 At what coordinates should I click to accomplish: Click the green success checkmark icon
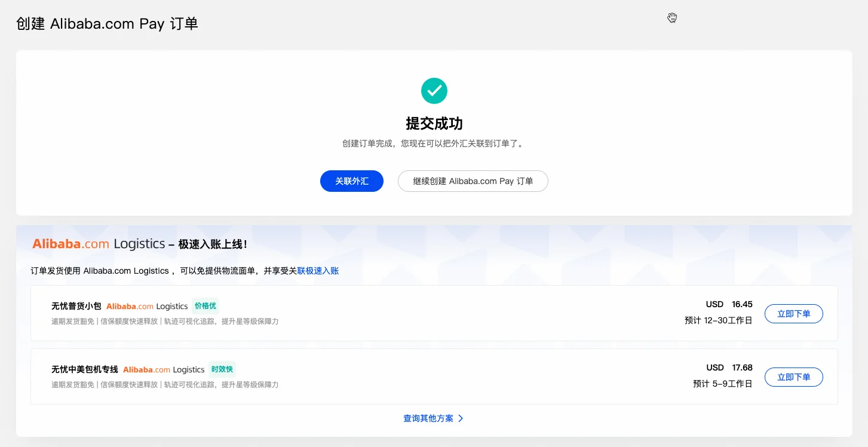coord(434,91)
